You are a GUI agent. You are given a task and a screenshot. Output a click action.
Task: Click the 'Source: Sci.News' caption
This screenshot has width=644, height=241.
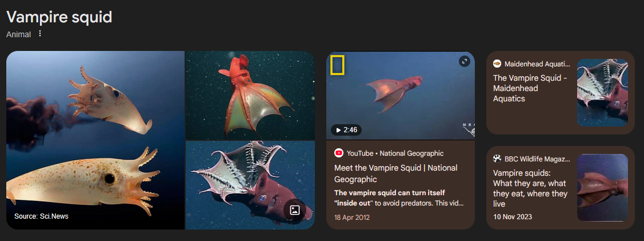coord(41,216)
